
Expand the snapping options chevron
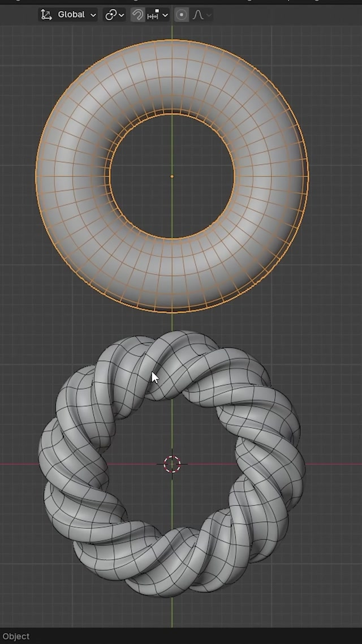point(165,15)
